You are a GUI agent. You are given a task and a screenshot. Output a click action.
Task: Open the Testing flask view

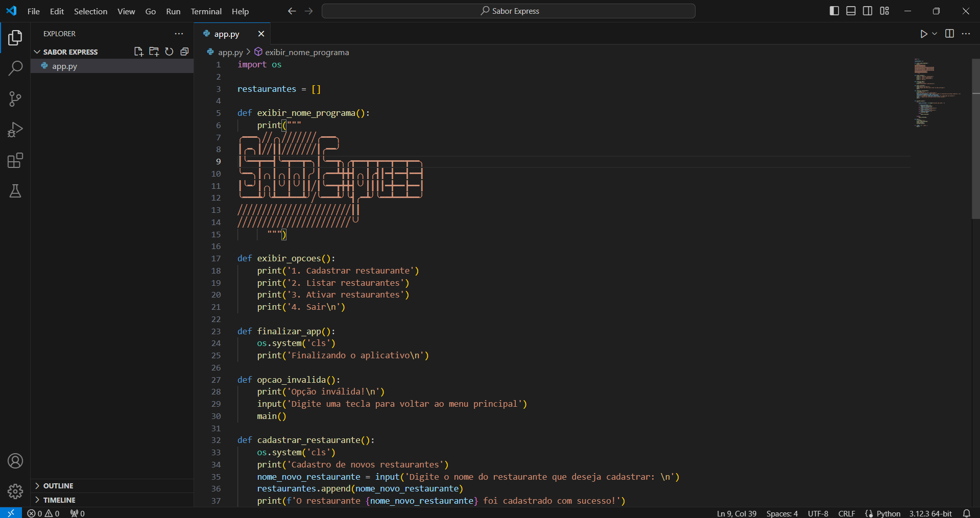tap(15, 191)
